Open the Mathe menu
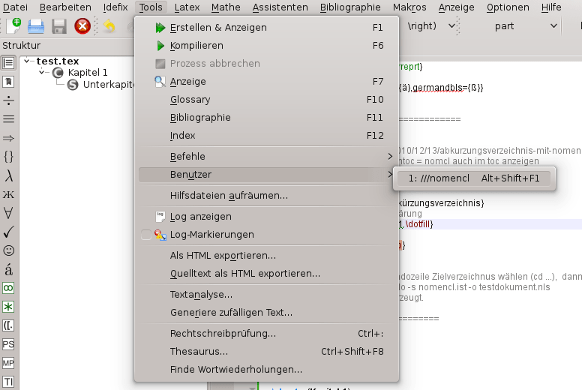 [x=226, y=7]
